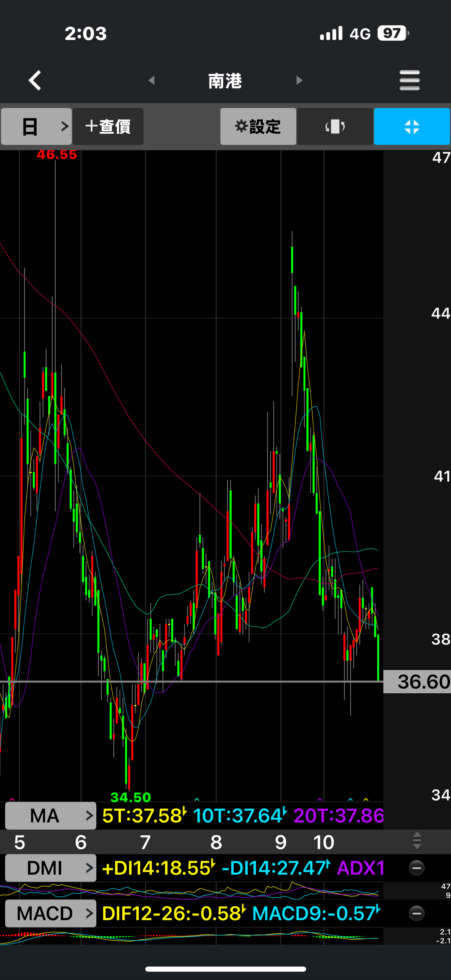Tap the 南港 stock title
Viewport: 451px width, 980px height.
coord(225,81)
